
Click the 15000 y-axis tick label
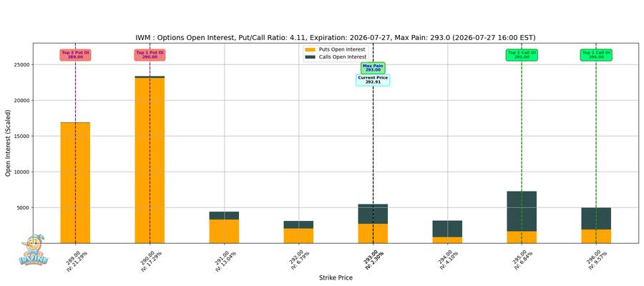click(x=22, y=137)
